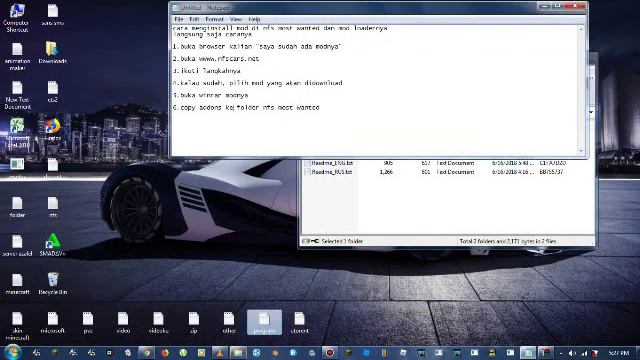The height and width of the screenshot is (360, 640).
Task: Open the Edit menu in Notepad
Action: tap(194, 19)
